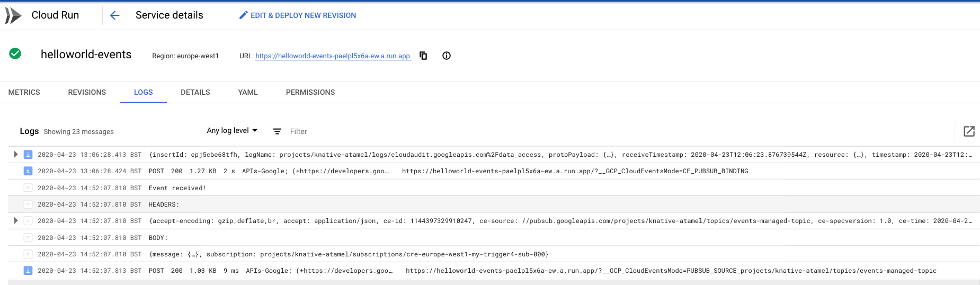
Task: Expand the accept-encoding headers log entry
Action: 16,221
